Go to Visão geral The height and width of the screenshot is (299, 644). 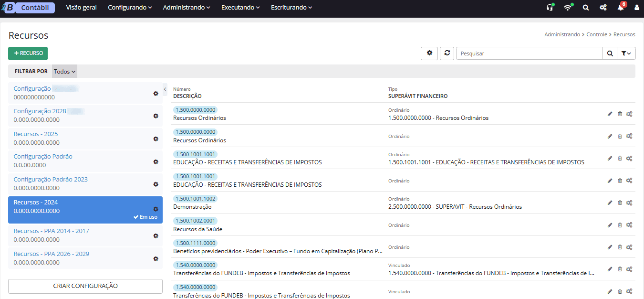coord(81,8)
